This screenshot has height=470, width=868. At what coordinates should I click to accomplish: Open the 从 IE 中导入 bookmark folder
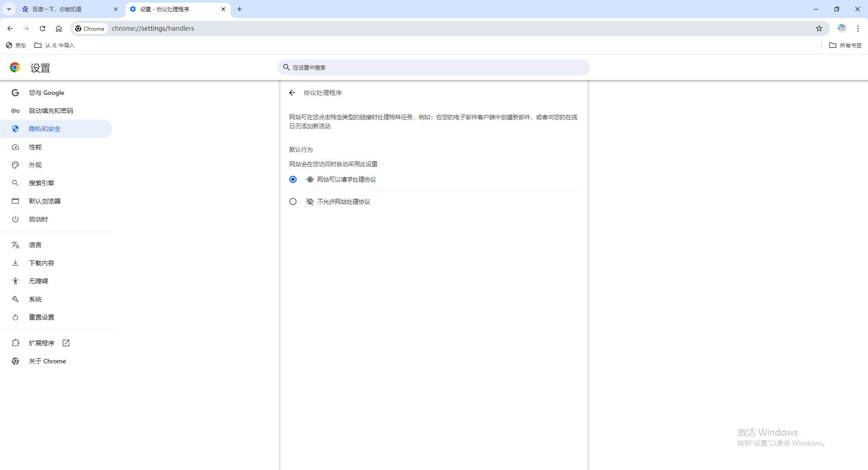pos(55,45)
